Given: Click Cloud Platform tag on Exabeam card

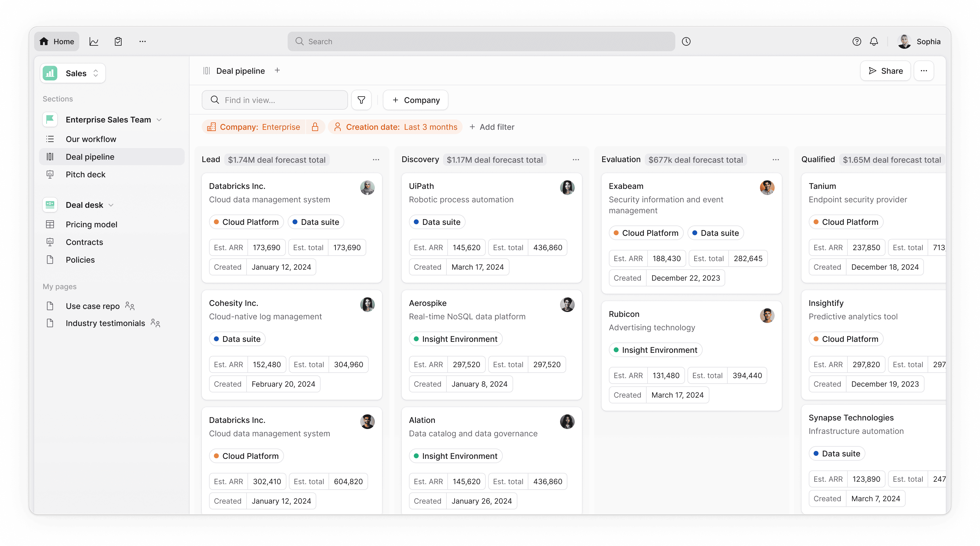Looking at the screenshot, I should [x=646, y=233].
